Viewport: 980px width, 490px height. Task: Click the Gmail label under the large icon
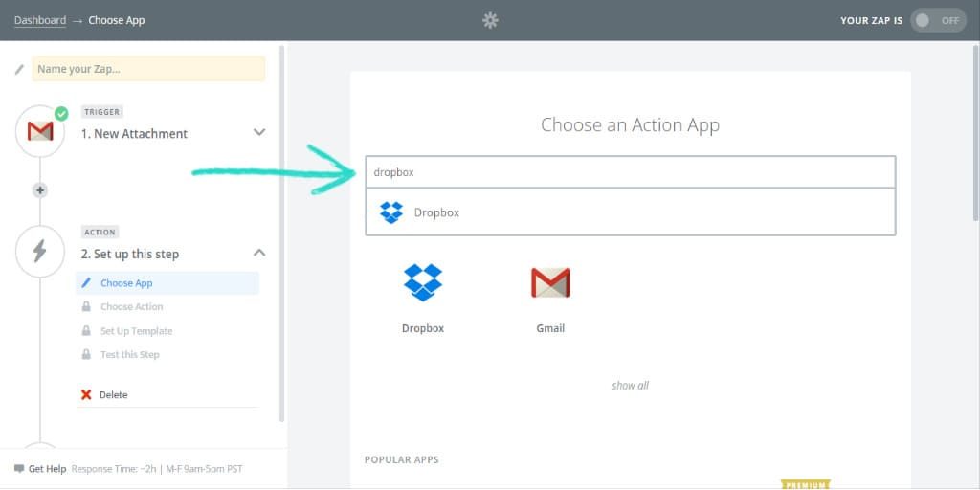(x=550, y=328)
